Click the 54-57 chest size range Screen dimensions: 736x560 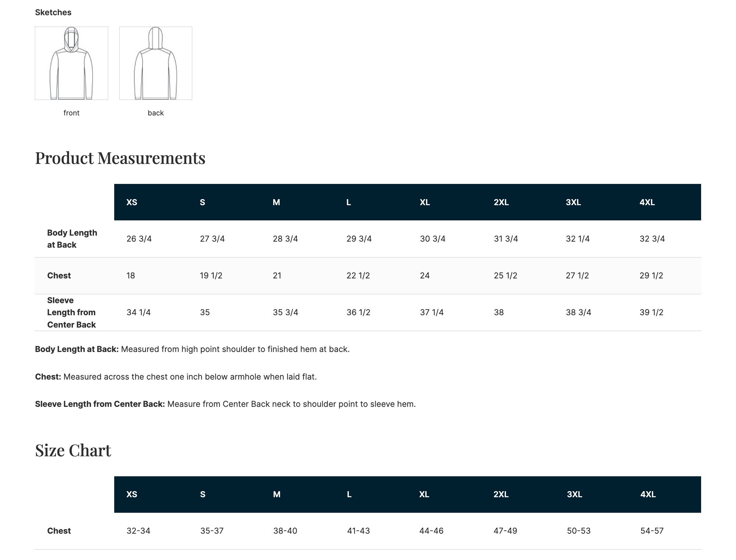point(652,531)
